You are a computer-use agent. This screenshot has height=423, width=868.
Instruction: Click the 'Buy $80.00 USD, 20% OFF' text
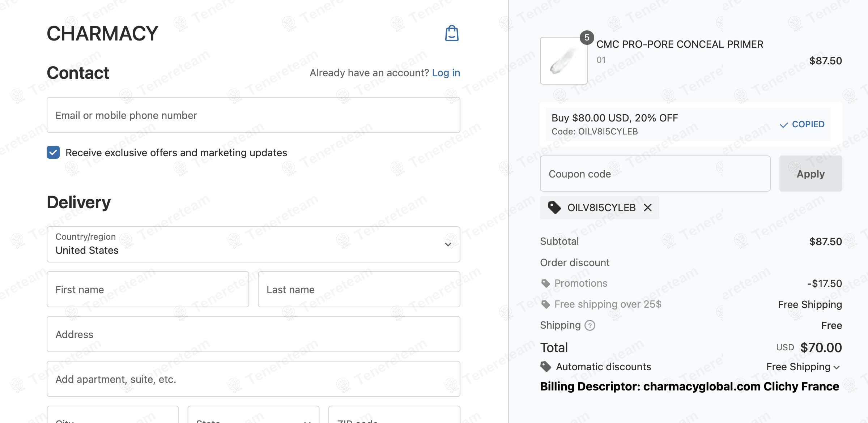[614, 118]
